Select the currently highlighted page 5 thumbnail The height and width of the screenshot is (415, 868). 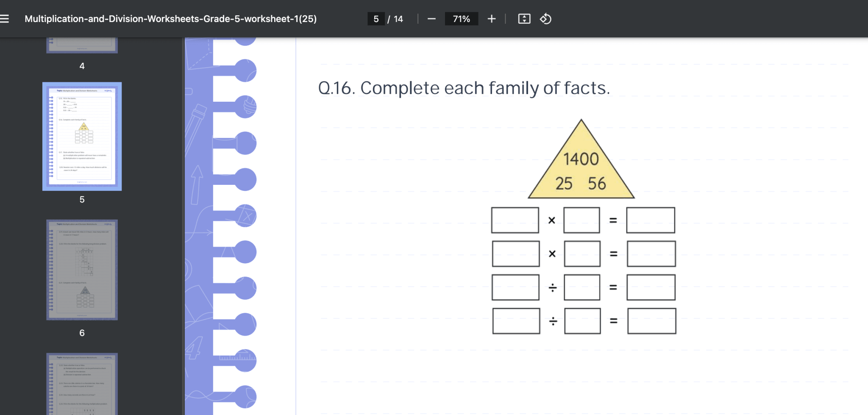[82, 136]
